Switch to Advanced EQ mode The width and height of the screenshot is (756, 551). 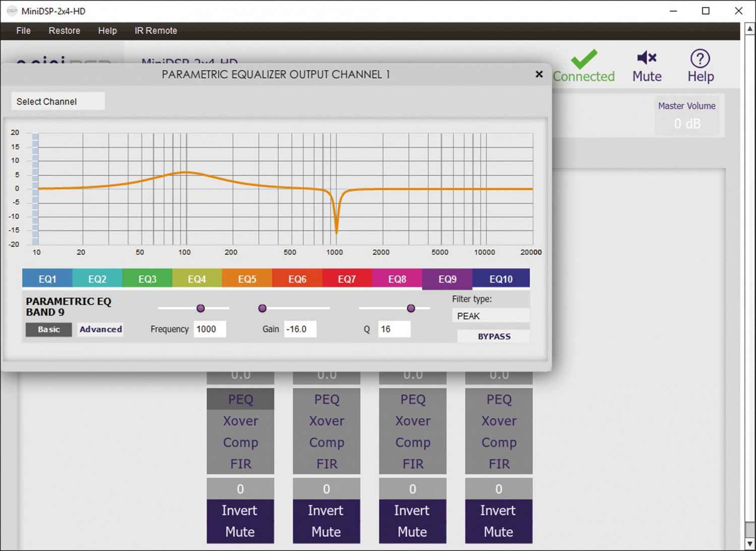point(101,329)
